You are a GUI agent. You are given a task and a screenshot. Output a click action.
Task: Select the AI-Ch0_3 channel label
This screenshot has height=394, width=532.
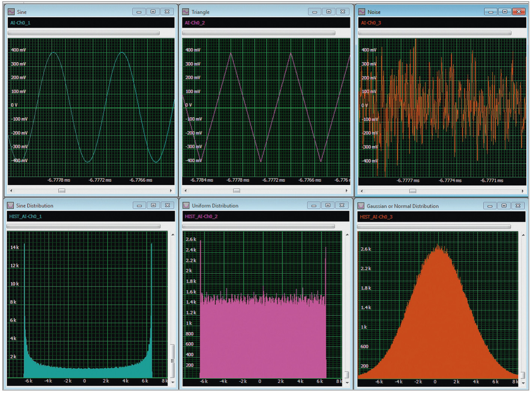coord(371,23)
